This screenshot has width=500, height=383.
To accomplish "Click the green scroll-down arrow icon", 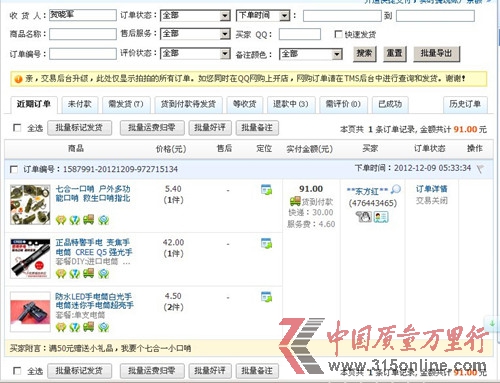I will click(x=492, y=323).
